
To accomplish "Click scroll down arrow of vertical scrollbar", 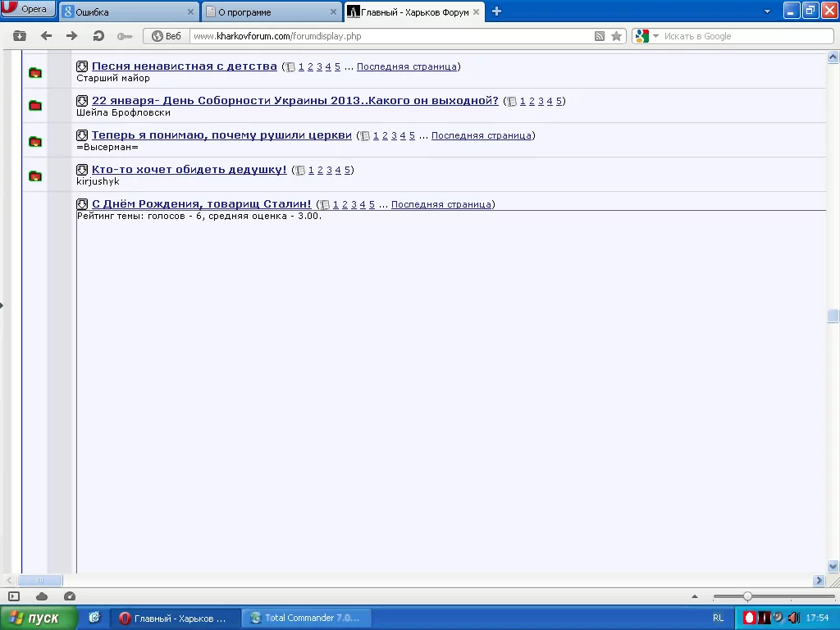I will coord(833,566).
